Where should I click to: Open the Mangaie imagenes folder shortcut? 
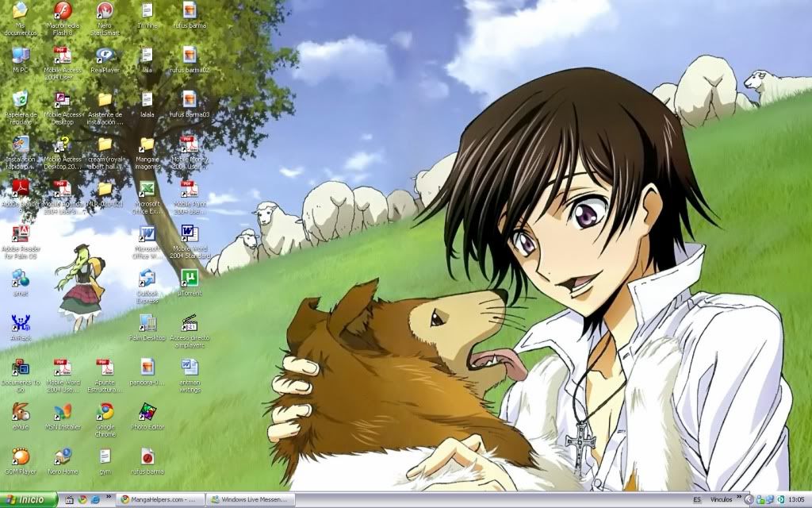coord(147,152)
